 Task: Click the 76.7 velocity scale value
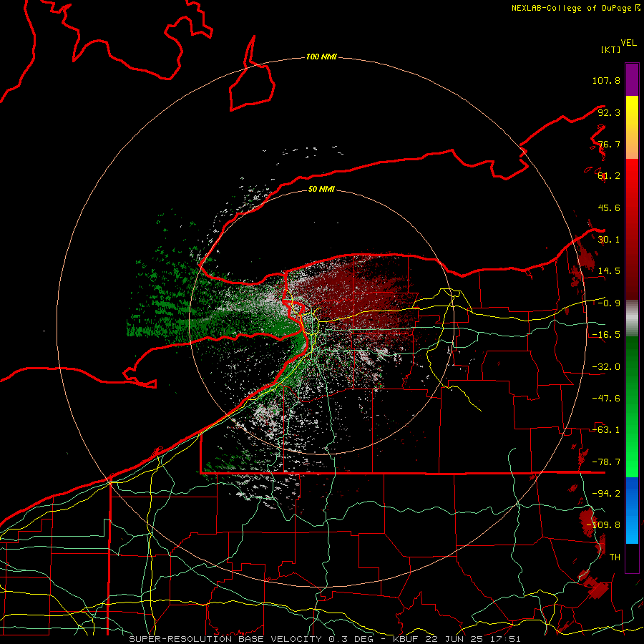pos(609,144)
